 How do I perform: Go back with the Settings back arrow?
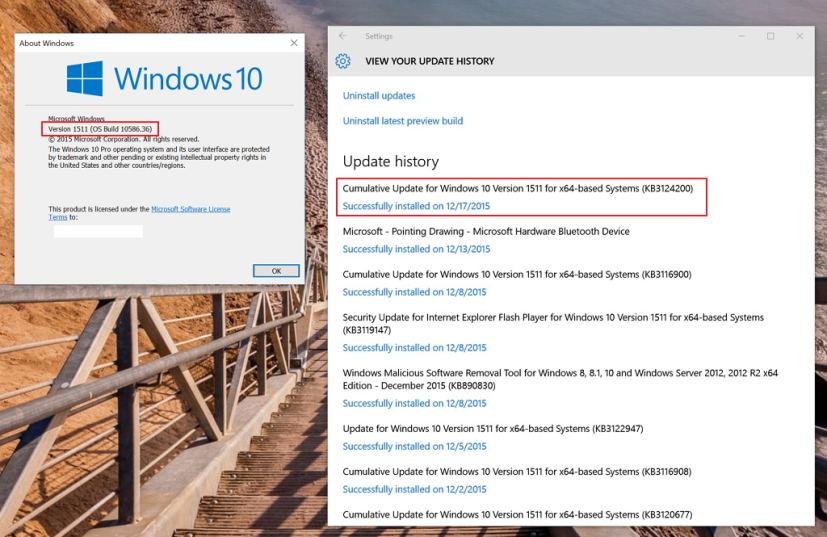pyautogui.click(x=343, y=36)
